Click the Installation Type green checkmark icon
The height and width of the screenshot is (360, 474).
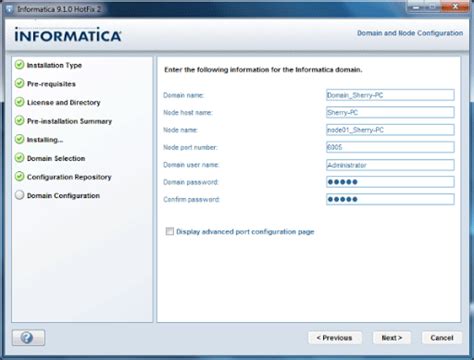[x=20, y=65]
